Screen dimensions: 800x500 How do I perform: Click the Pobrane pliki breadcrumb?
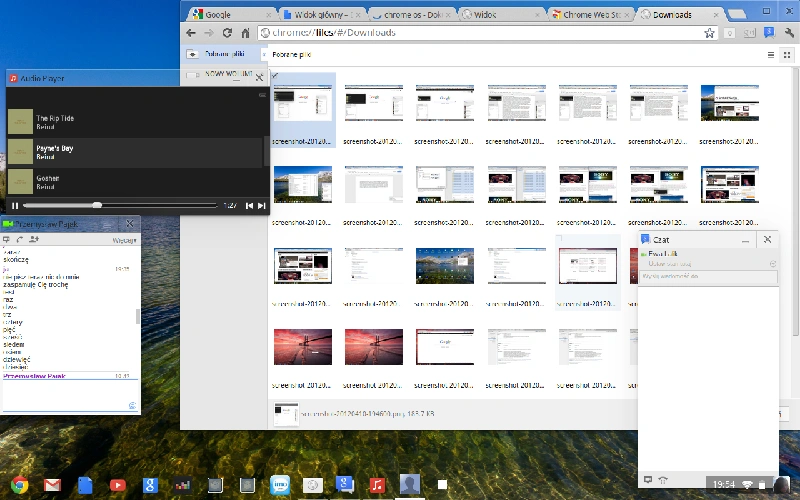(291, 55)
